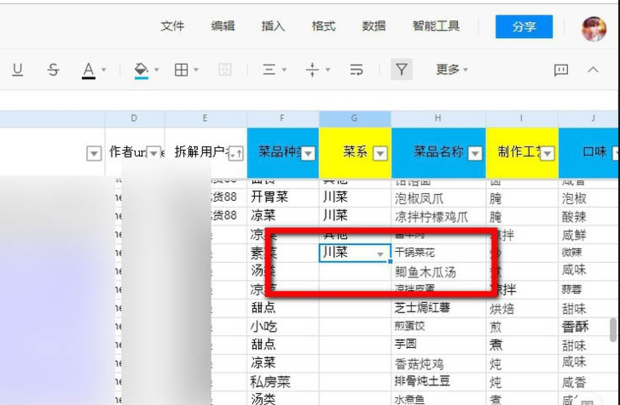The height and width of the screenshot is (405, 620).
Task: Select the 香酥 cell
Action: click(x=589, y=327)
